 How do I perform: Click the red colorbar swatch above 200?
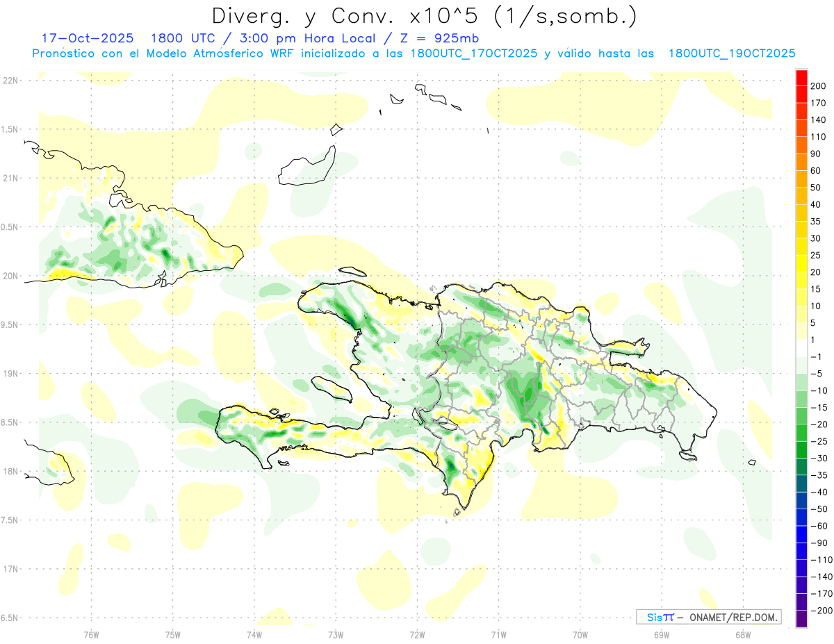pos(802,77)
